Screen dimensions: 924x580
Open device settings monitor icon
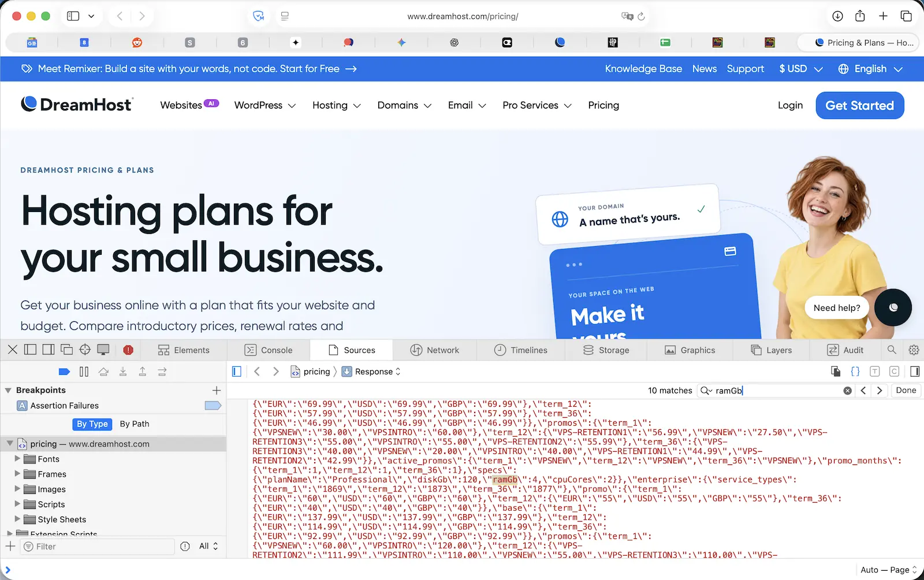[103, 350]
